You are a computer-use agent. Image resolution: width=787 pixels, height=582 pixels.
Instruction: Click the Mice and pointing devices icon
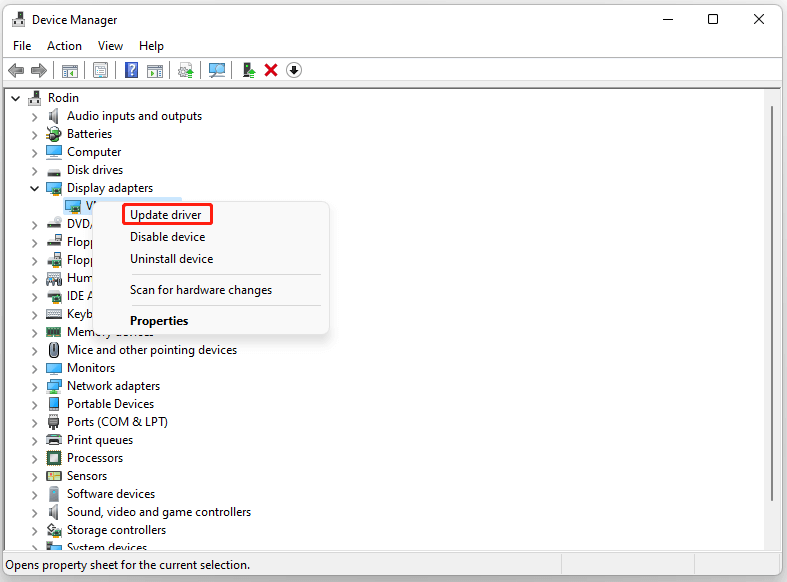[54, 350]
